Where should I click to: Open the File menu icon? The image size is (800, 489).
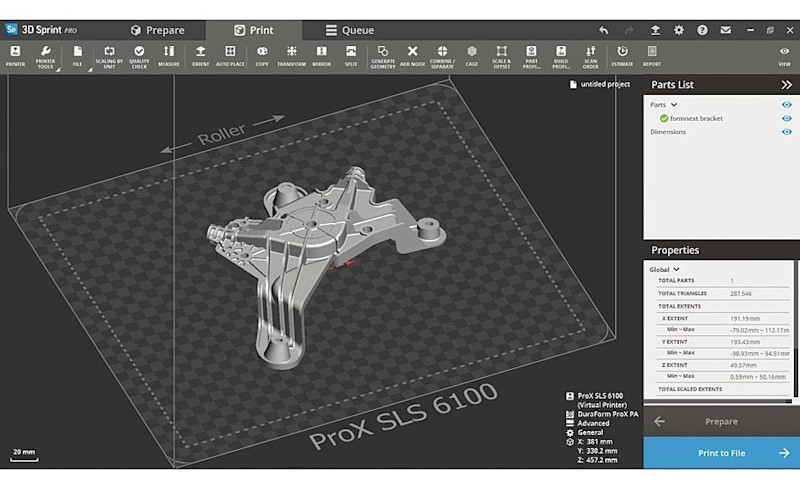[77, 56]
